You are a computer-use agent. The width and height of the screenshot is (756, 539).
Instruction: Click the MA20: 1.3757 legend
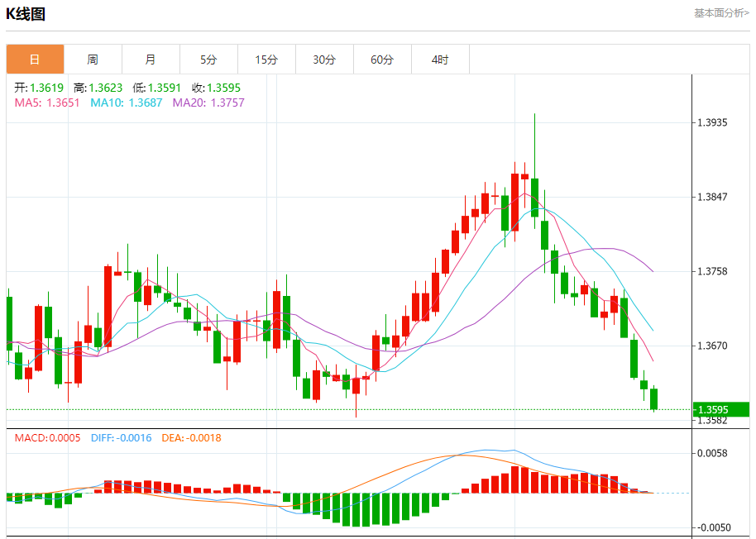click(208, 103)
